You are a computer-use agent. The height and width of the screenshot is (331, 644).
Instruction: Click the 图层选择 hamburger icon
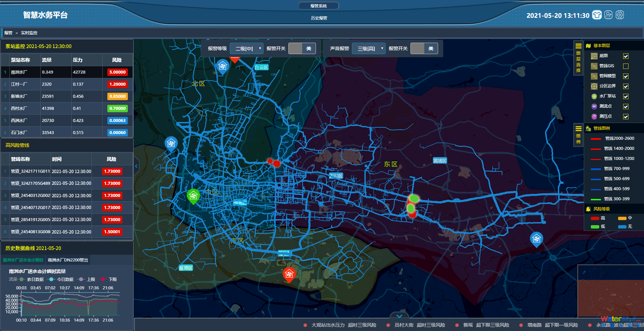[578, 46]
